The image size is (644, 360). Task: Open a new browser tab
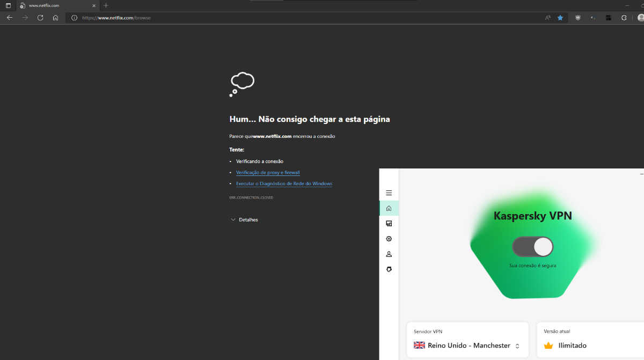point(106,5)
